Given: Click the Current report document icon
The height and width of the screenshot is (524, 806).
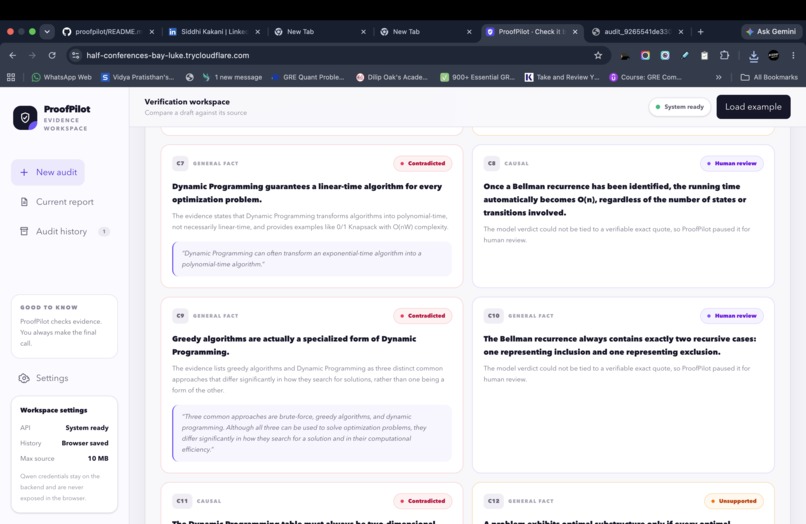Looking at the screenshot, I should (x=24, y=202).
